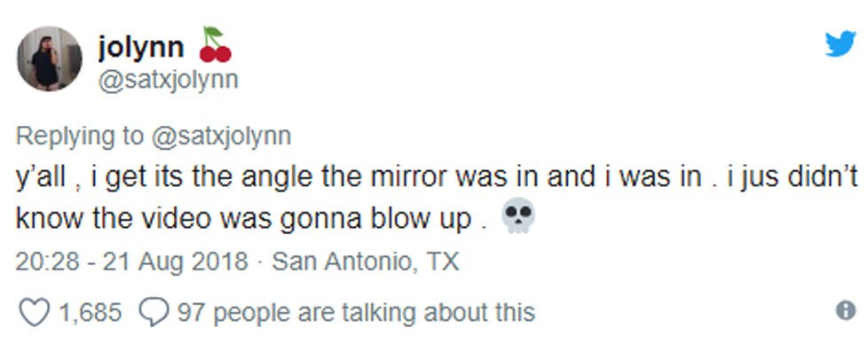Open the 20:28 - 21 Aug 2018 timestamp
The image size is (868, 343).
[131, 261]
